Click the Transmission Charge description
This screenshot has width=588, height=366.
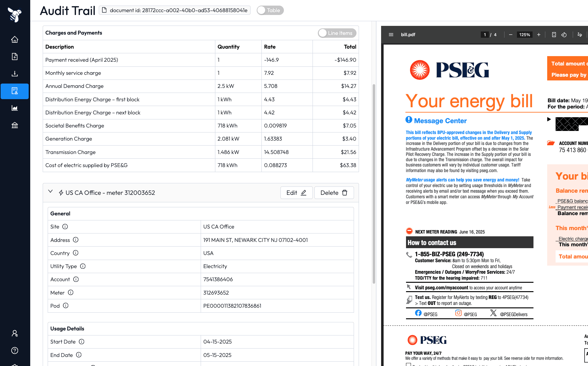(70, 152)
